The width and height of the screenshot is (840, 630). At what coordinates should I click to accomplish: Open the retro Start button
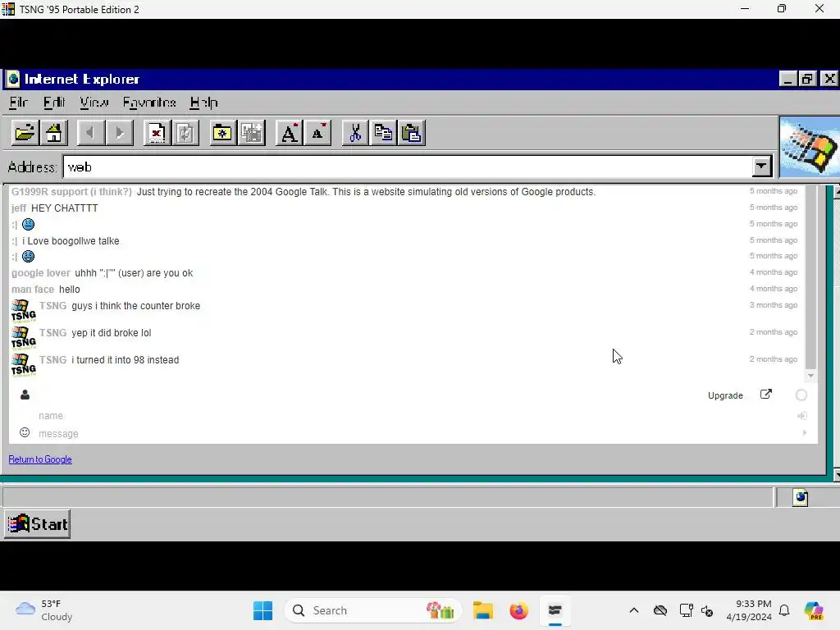coord(38,524)
